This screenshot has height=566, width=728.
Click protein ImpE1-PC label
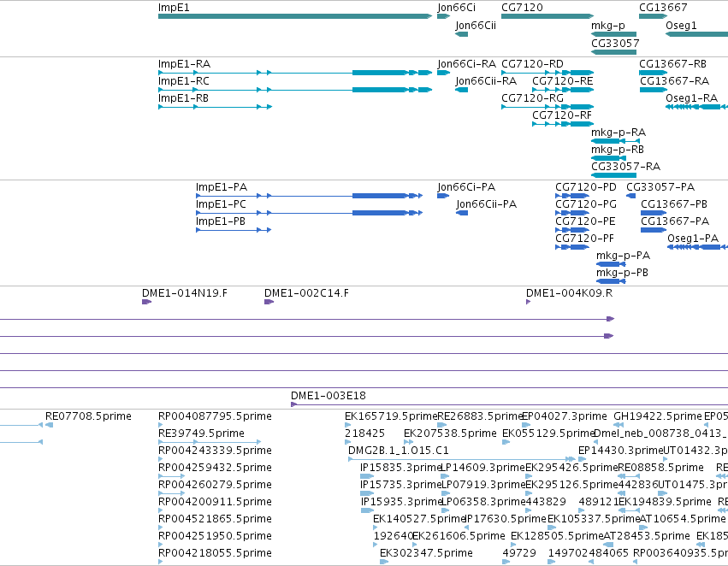tap(221, 204)
